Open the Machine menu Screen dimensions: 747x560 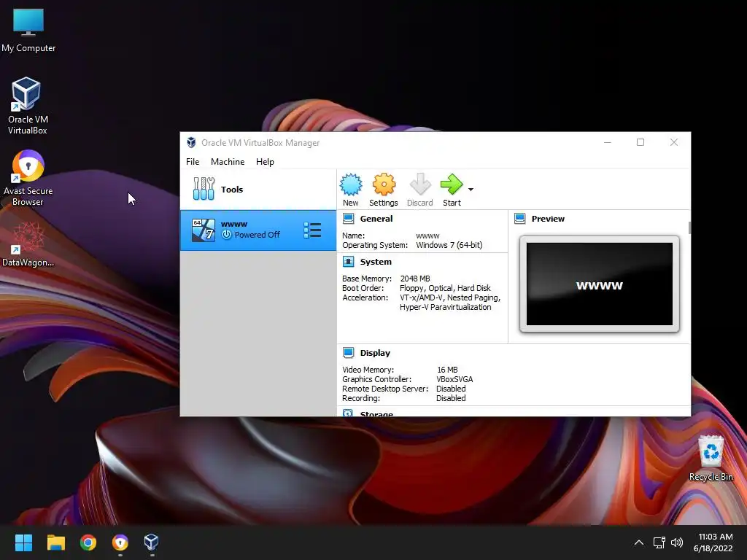228,162
